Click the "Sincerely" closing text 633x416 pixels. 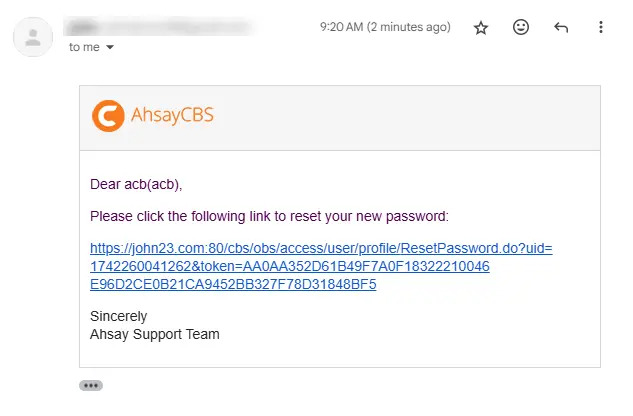(118, 316)
